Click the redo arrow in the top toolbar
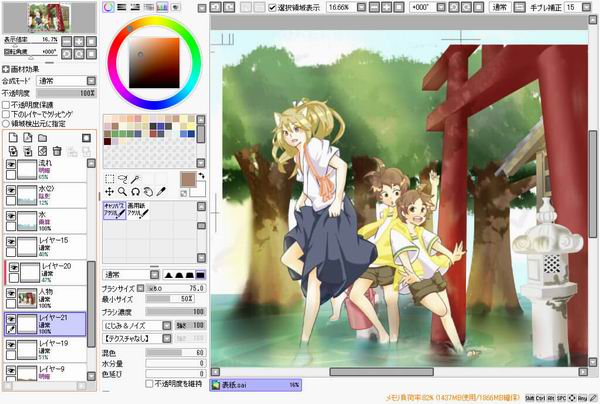Screen dimensions: 600x404 229,7
